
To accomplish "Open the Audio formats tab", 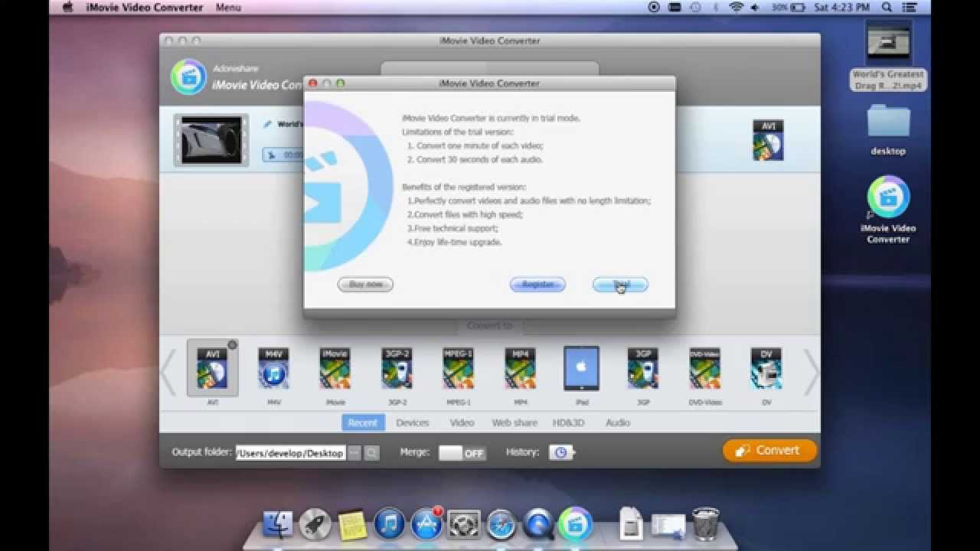I will (618, 422).
